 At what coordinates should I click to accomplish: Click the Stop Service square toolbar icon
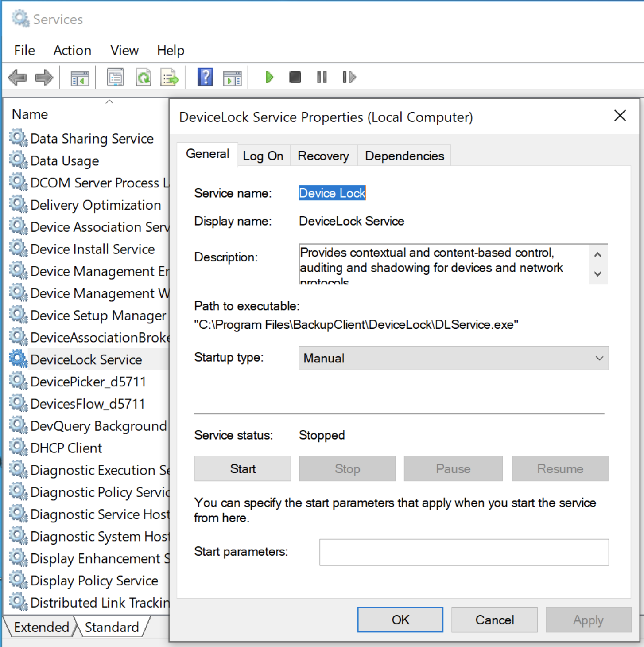pyautogui.click(x=295, y=78)
